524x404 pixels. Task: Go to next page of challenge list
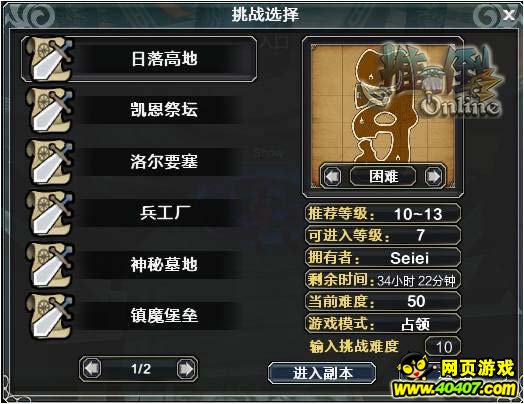tap(186, 369)
